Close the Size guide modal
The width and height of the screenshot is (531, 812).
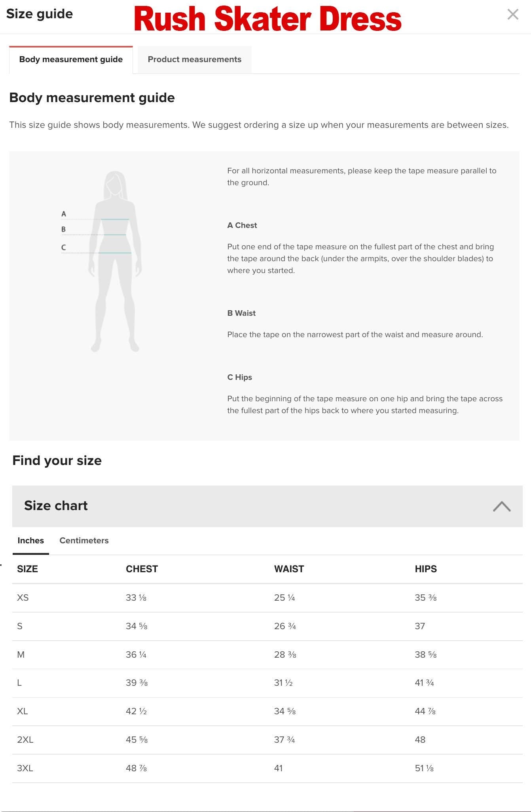click(513, 14)
